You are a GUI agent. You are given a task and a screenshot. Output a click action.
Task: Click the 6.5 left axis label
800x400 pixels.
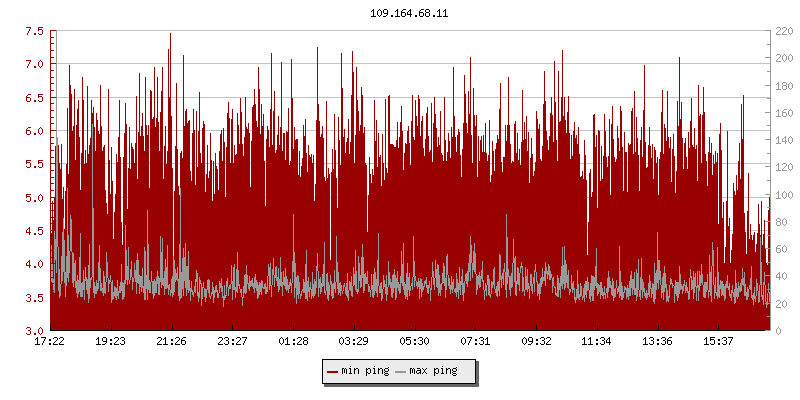pos(34,98)
